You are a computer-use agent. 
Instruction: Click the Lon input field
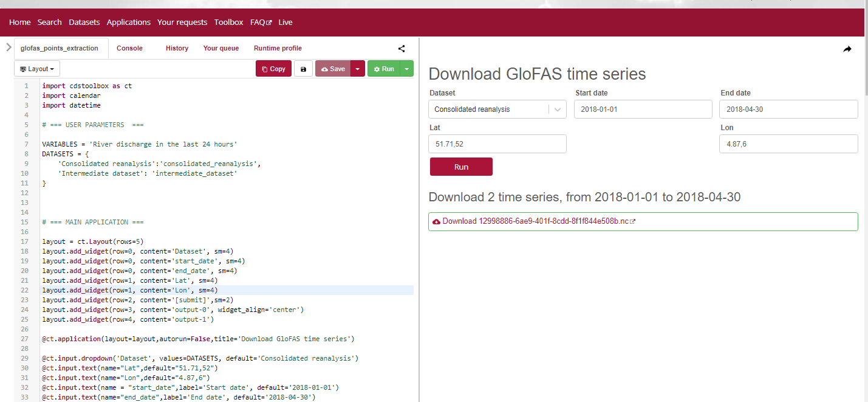click(x=788, y=144)
